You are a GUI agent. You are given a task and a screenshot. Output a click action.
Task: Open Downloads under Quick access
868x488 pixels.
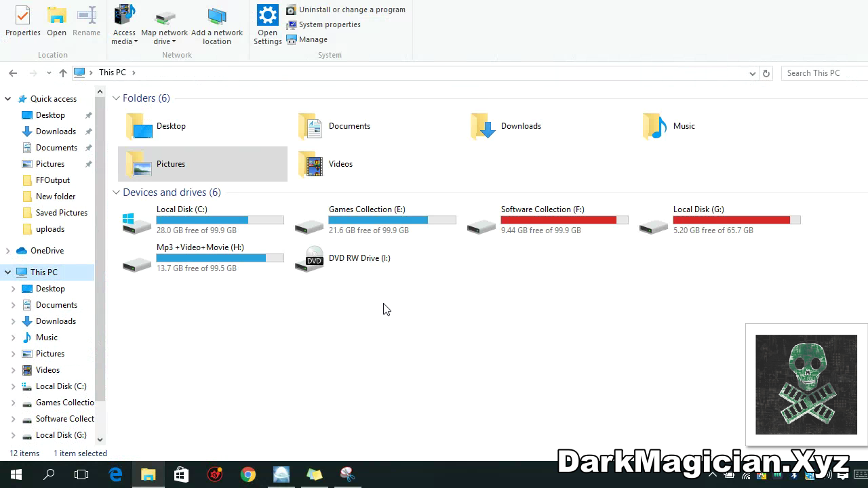tap(56, 131)
